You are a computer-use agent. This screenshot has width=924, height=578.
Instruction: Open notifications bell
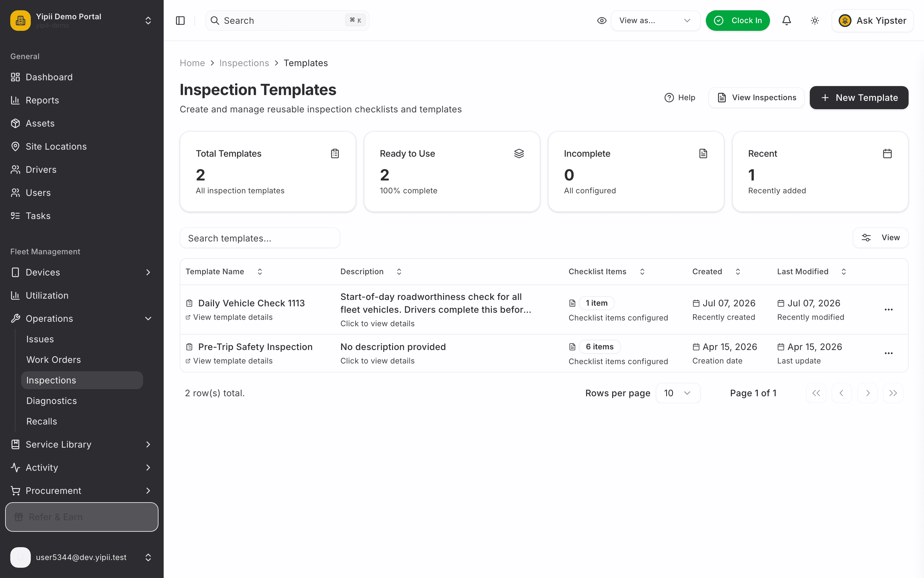pos(787,21)
